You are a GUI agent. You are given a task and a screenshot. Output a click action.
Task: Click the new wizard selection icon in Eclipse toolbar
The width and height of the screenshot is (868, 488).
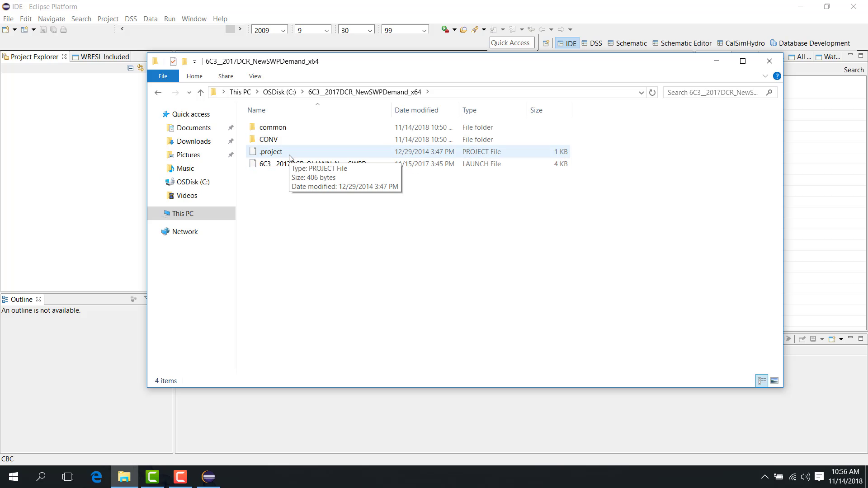pyautogui.click(x=24, y=30)
